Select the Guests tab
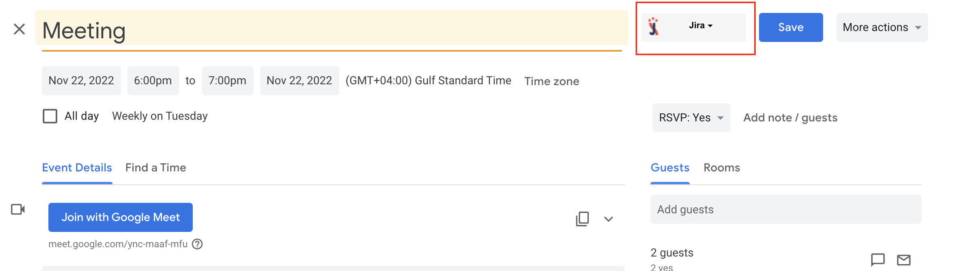The image size is (980, 271). point(669,167)
